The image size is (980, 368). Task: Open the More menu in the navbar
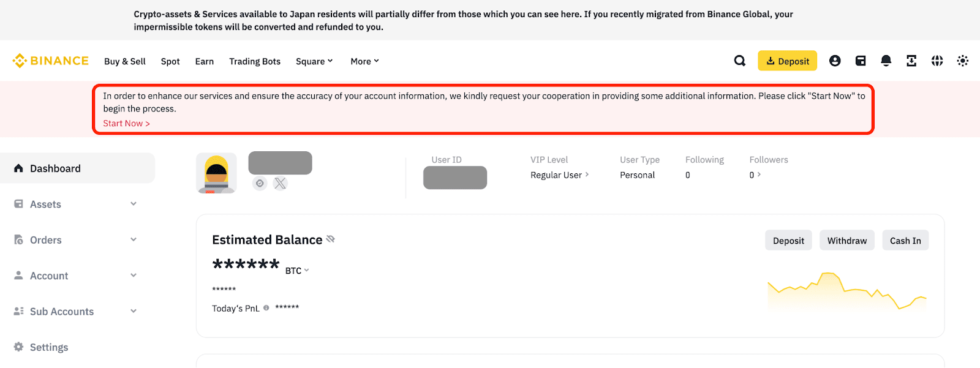(x=364, y=61)
